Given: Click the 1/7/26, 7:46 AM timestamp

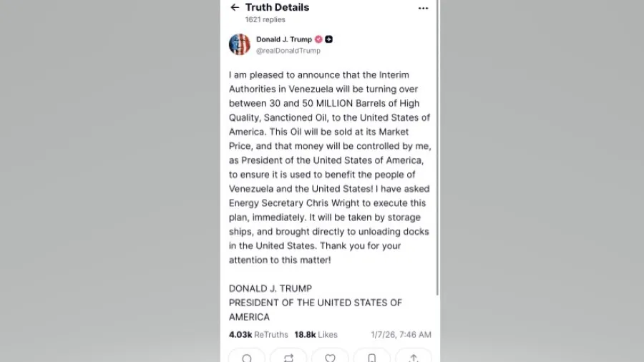Looking at the screenshot, I should (x=401, y=334).
